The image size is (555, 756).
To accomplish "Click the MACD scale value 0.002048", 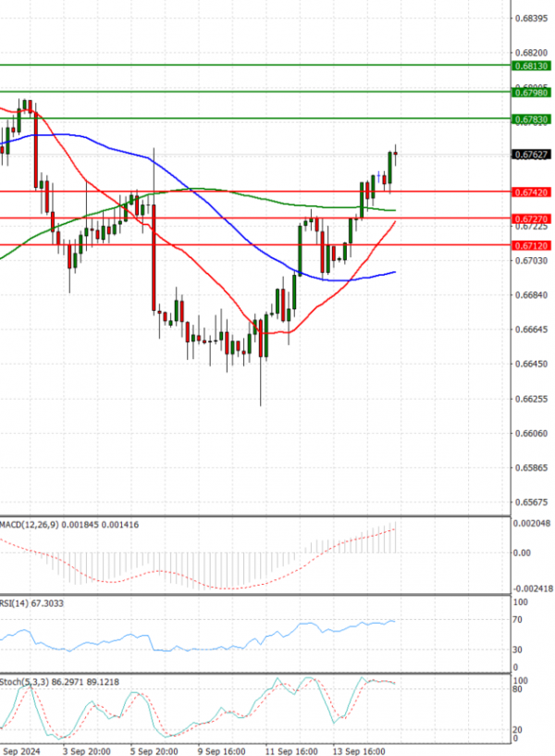I will [x=531, y=523].
